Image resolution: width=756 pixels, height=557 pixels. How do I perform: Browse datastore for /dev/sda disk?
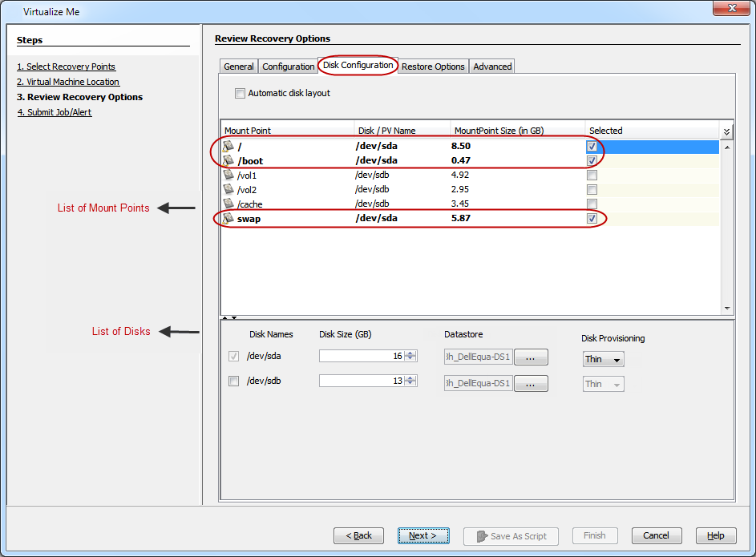point(530,357)
